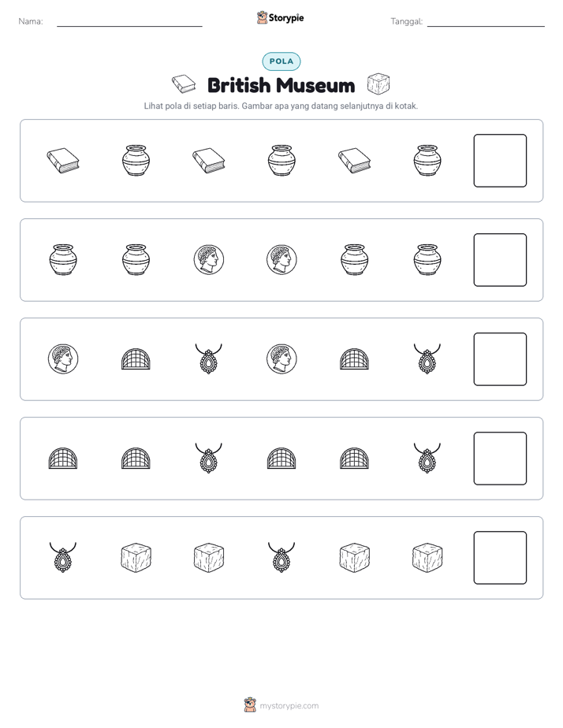Select the last vase in the first row
This screenshot has height=728, width=563.
(427, 161)
